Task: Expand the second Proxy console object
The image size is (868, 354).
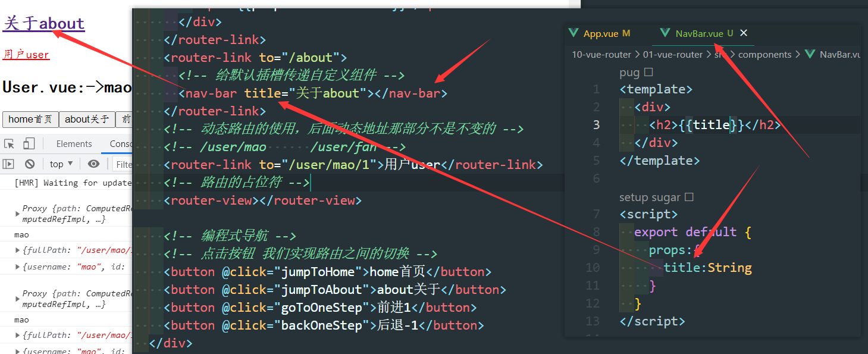Action: pos(17,299)
